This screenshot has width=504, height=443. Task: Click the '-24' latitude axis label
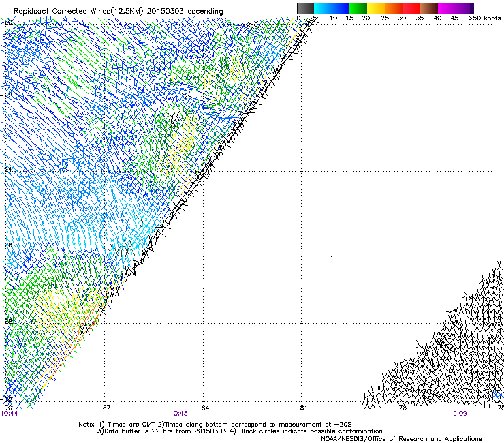point(6,169)
